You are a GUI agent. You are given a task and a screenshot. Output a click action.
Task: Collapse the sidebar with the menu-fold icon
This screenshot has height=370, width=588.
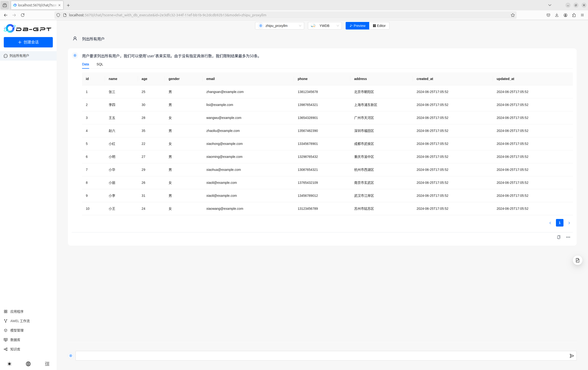pyautogui.click(x=47, y=364)
